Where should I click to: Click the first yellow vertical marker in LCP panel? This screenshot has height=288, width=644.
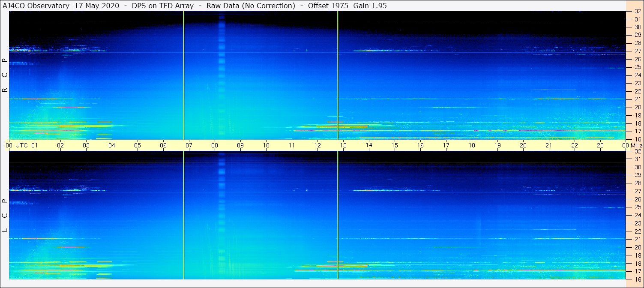point(183,215)
